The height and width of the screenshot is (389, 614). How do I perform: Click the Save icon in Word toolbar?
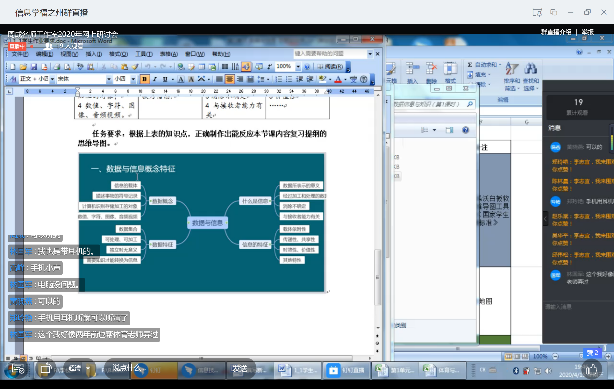point(34,67)
